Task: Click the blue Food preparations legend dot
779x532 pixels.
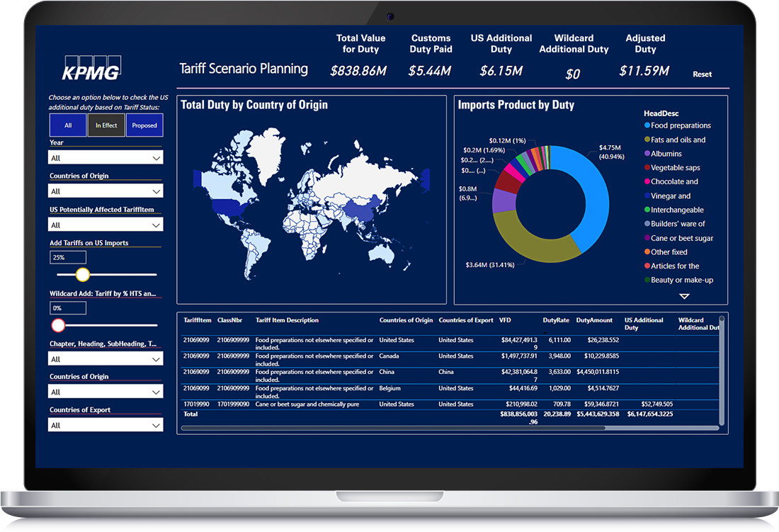Action: (647, 126)
